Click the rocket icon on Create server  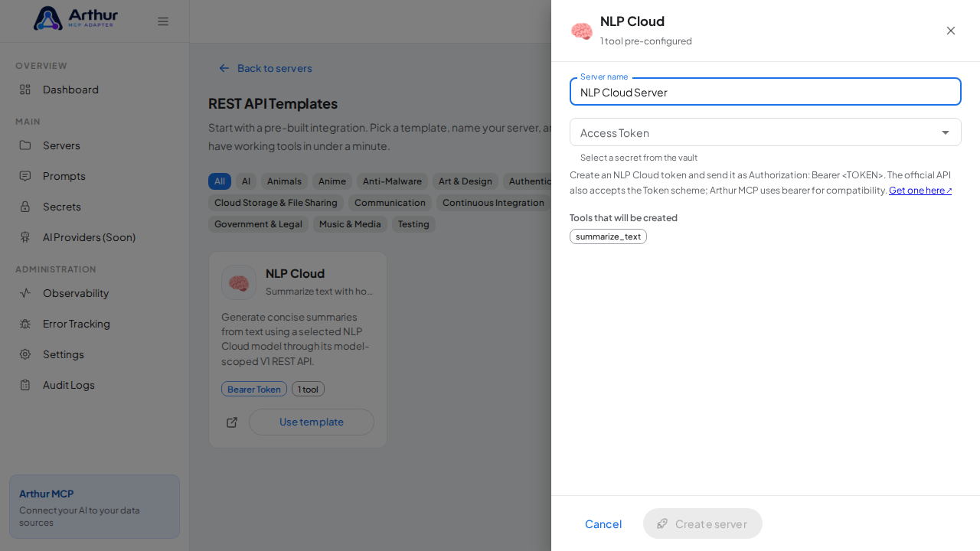[662, 523]
